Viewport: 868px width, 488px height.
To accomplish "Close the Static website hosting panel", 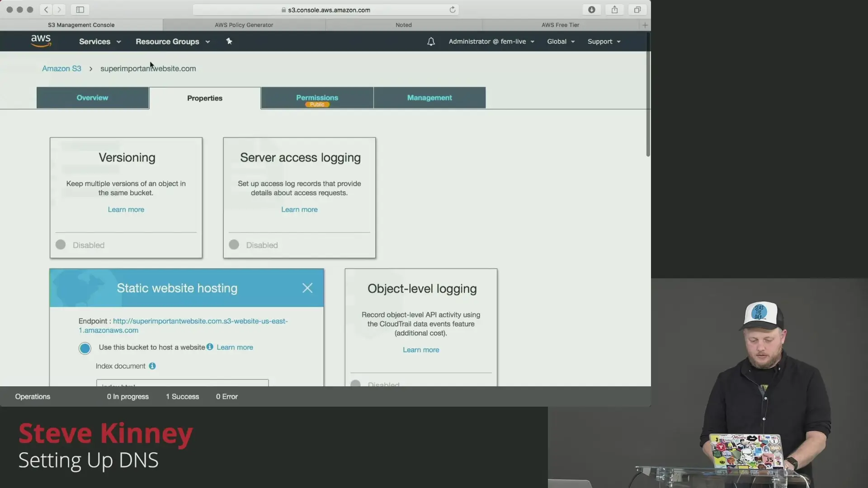I will 307,288.
